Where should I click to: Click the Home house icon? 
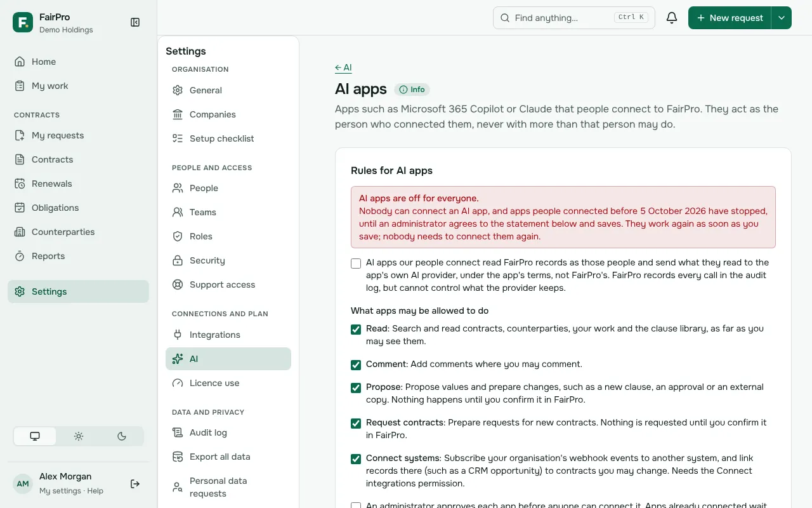(x=20, y=62)
